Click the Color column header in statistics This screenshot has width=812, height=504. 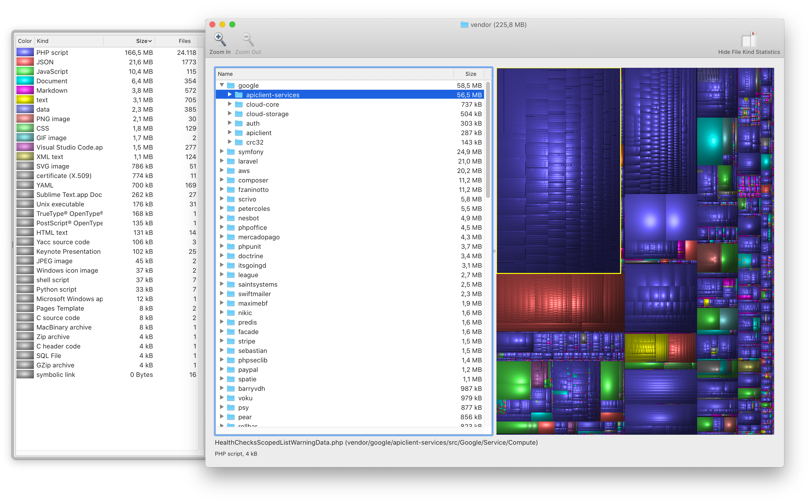[25, 41]
